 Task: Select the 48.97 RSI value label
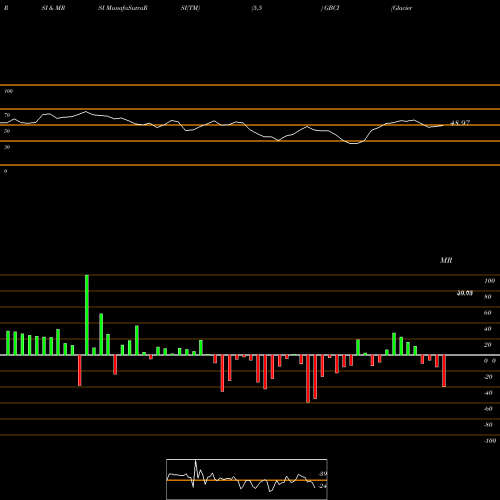[x=460, y=123]
